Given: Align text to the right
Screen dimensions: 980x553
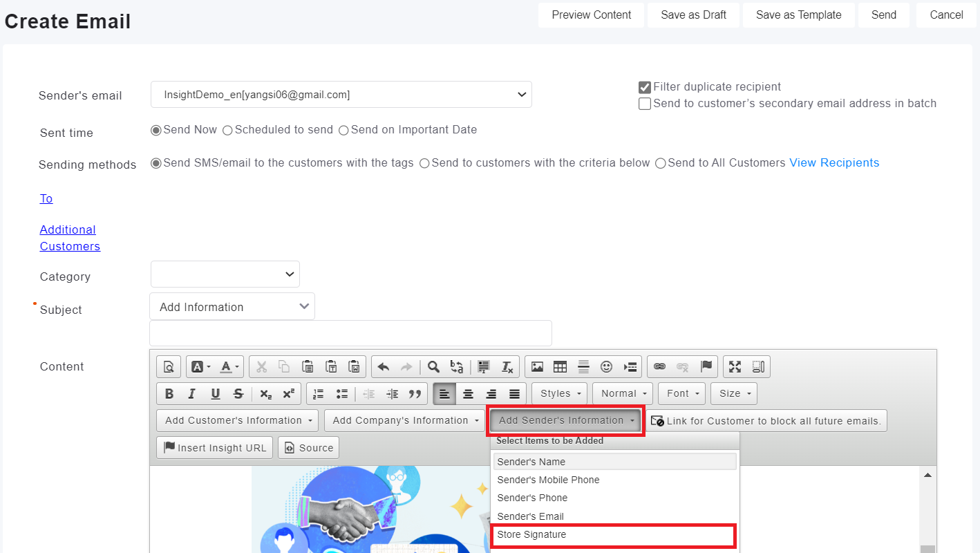Looking at the screenshot, I should pos(491,393).
